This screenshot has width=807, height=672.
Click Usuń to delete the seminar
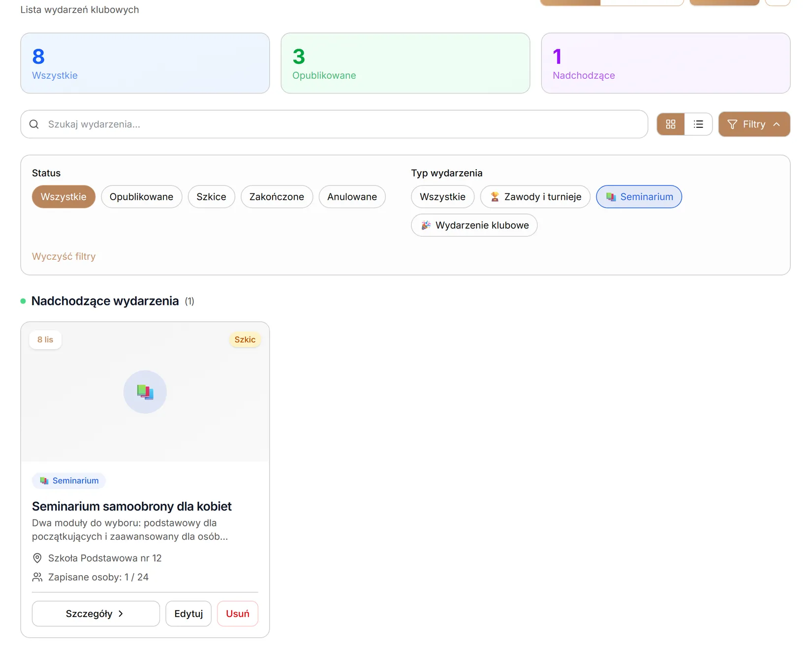[x=238, y=614]
